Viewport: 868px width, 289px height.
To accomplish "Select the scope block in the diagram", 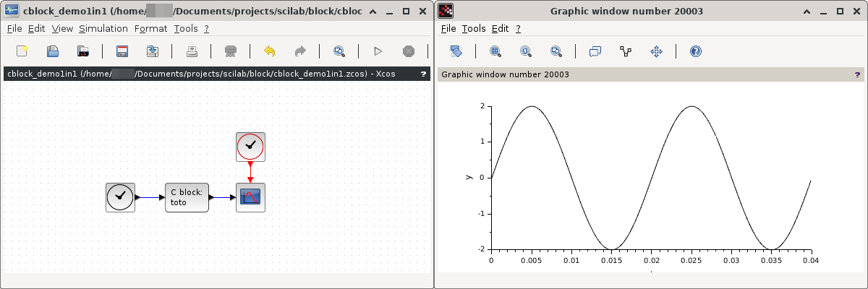I will click(250, 197).
